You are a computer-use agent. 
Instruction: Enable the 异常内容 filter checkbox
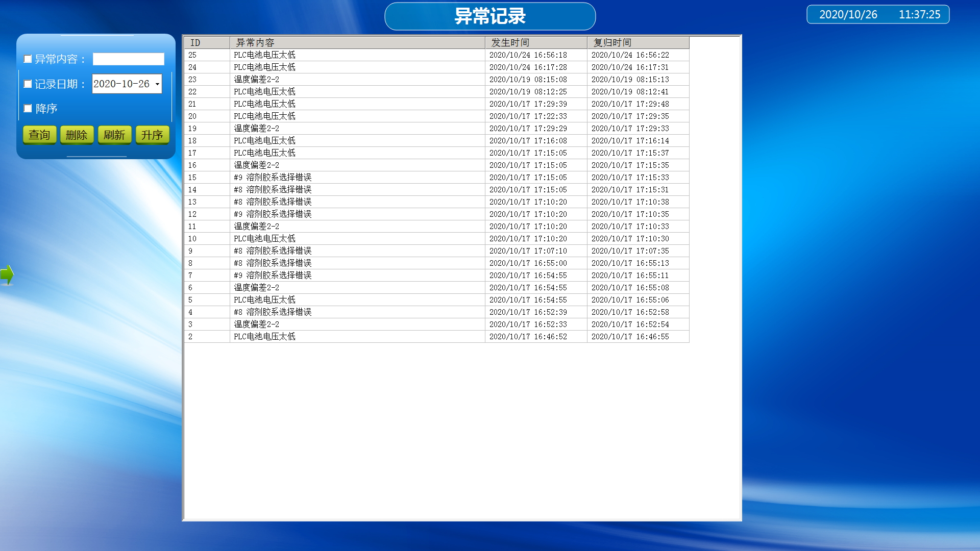point(28,59)
